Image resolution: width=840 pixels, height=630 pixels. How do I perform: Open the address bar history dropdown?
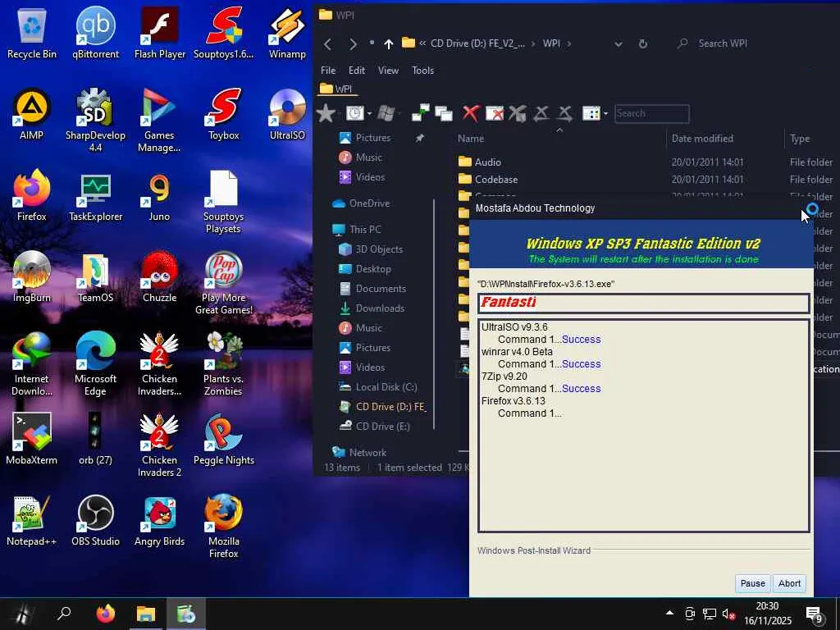pyautogui.click(x=619, y=44)
